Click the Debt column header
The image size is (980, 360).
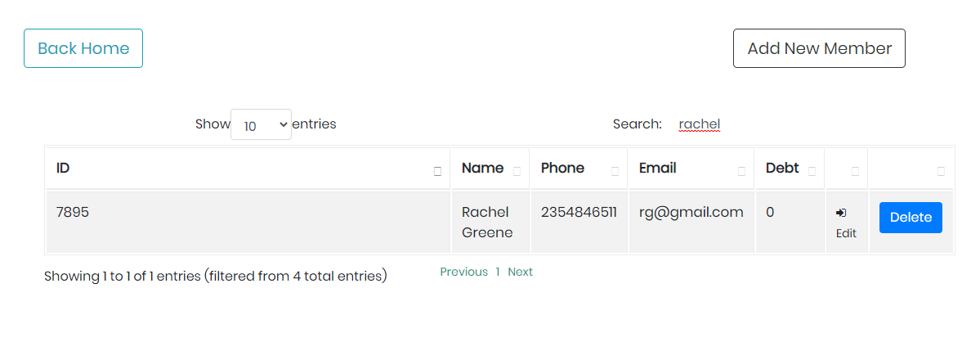(790, 169)
